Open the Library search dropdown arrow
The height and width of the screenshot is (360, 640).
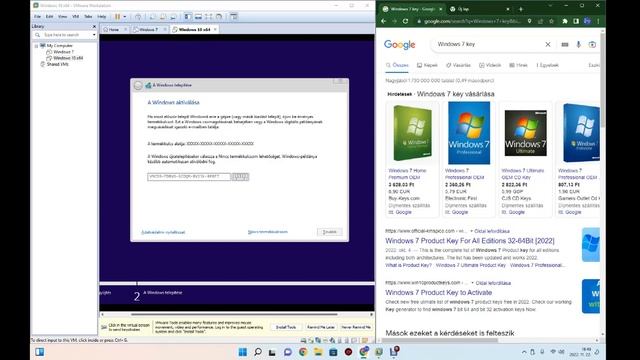[94, 35]
